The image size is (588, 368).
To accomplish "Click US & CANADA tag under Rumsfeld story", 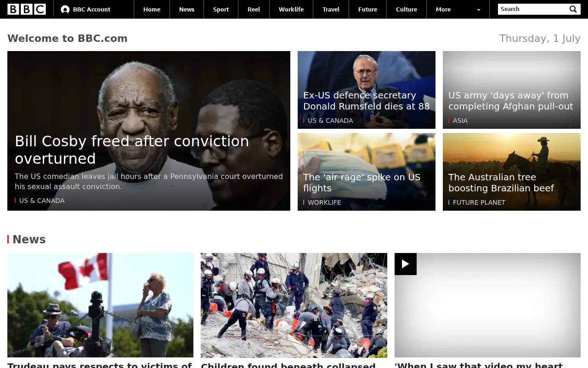I will click(330, 121).
